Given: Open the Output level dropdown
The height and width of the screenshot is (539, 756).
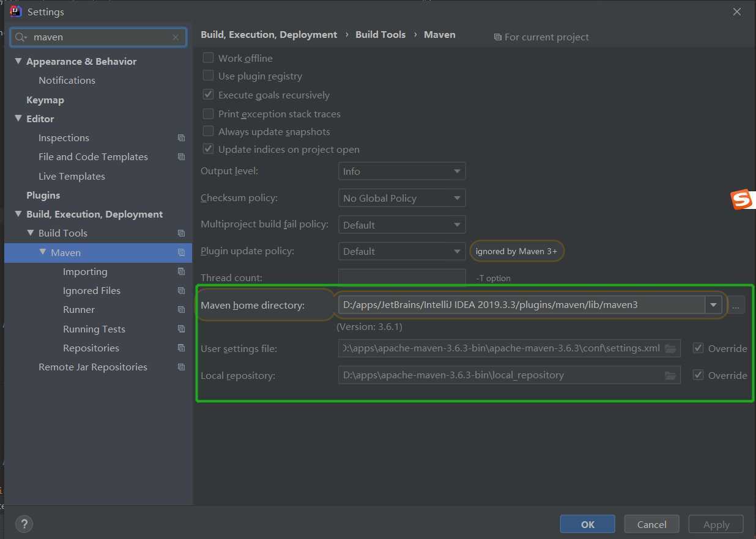Looking at the screenshot, I should [402, 171].
